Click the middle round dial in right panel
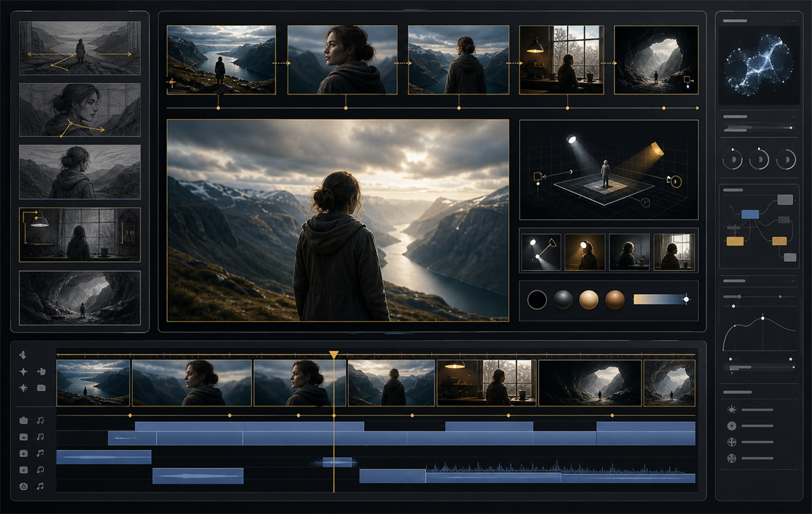This screenshot has width=812, height=514. 759,160
